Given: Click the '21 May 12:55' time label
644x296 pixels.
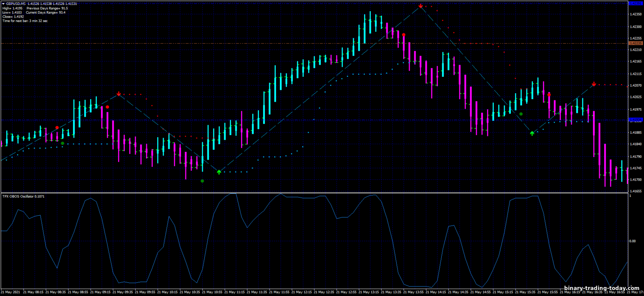Looking at the screenshot, I should pyautogui.click(x=346, y=293).
